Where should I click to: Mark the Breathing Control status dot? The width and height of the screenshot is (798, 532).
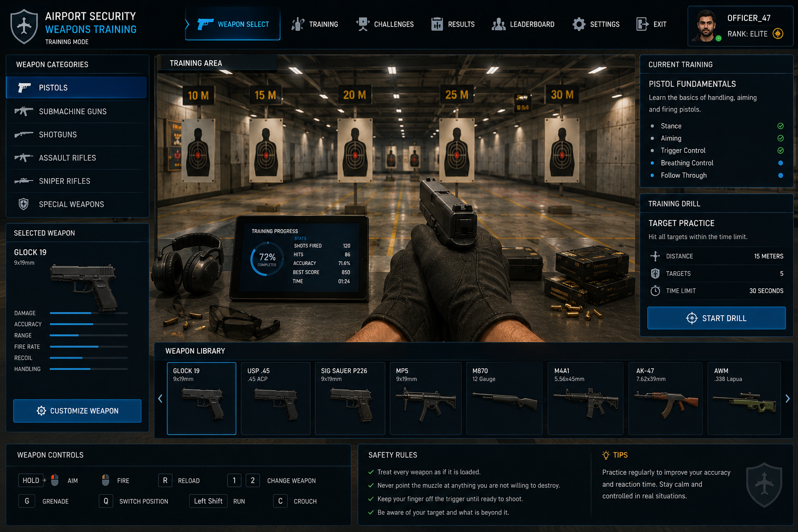click(x=780, y=163)
